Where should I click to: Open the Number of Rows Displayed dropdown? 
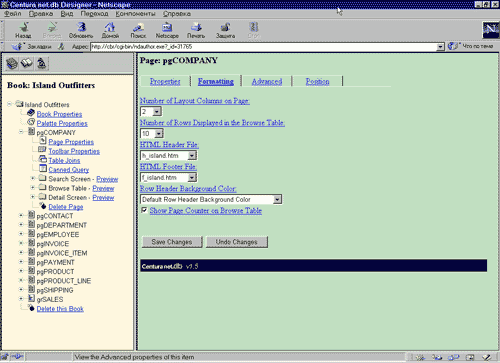(x=159, y=134)
